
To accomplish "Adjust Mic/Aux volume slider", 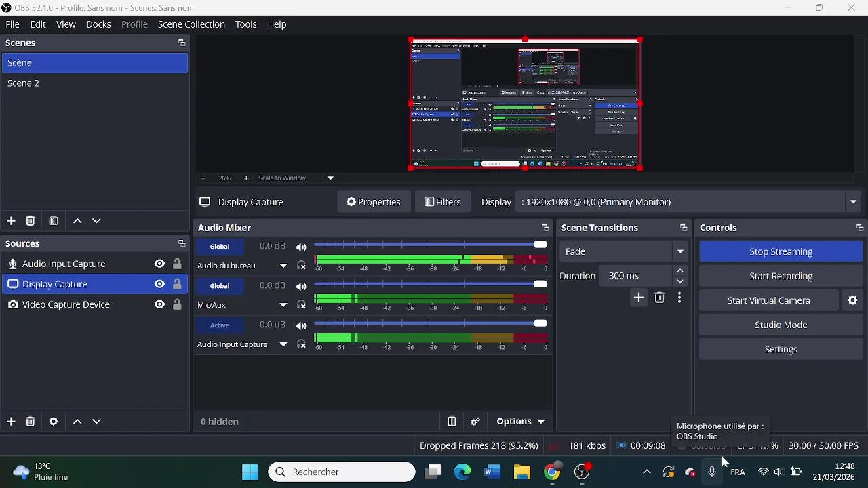I will tap(431, 284).
